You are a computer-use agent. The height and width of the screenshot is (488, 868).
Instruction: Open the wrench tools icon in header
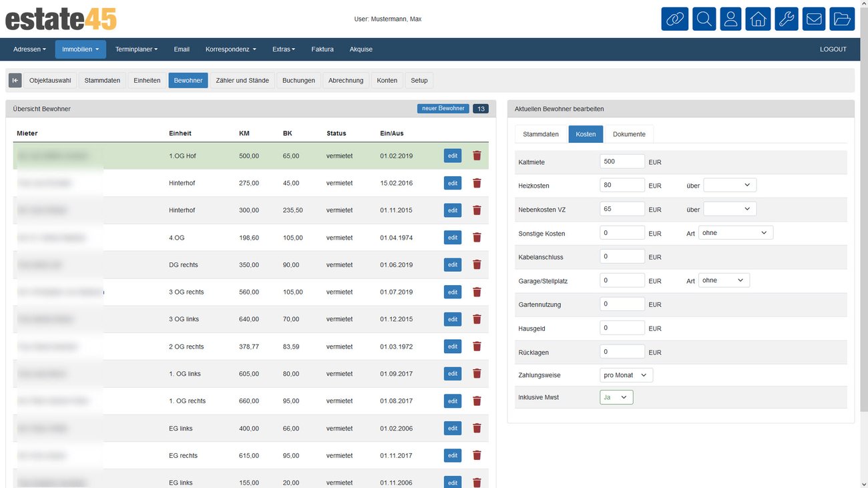pos(787,19)
